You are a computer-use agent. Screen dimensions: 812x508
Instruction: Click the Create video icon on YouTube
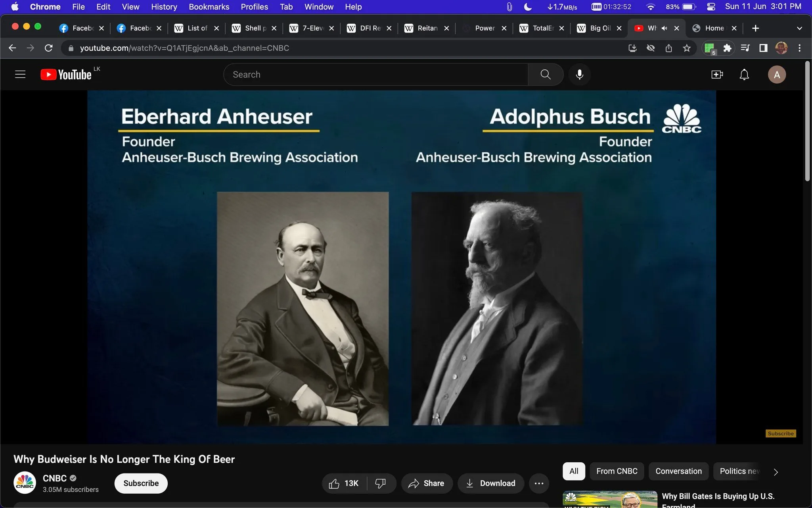pyautogui.click(x=717, y=74)
